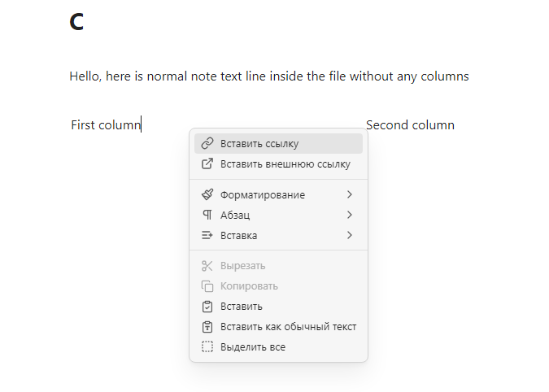Click the Second column text
Viewport: 549px width, 392px height.
pos(410,125)
